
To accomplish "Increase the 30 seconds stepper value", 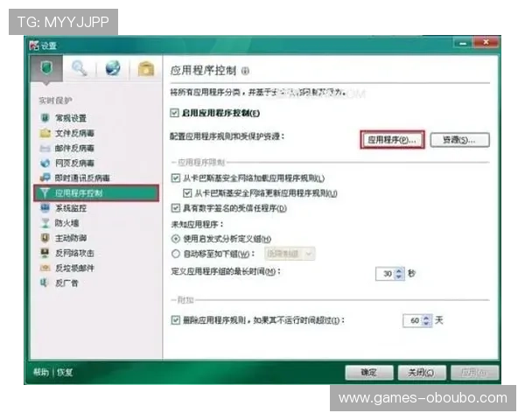I will (398, 270).
